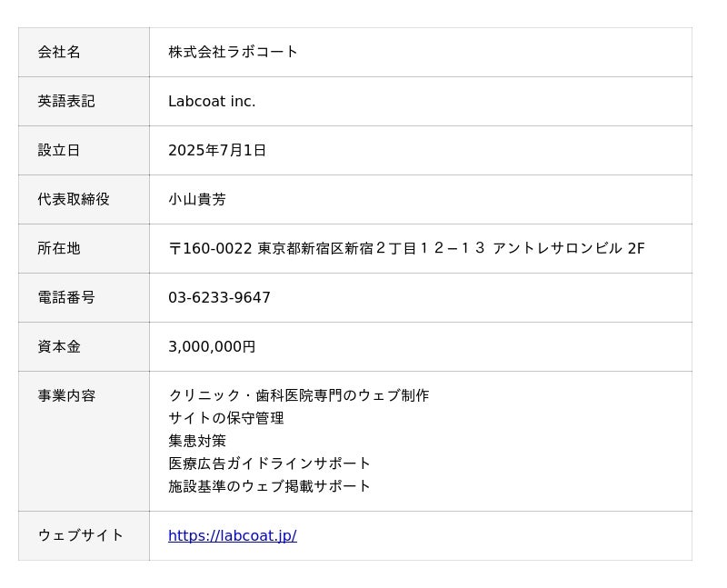
Task: Click the 所在地 label cell
Action: coord(84,248)
